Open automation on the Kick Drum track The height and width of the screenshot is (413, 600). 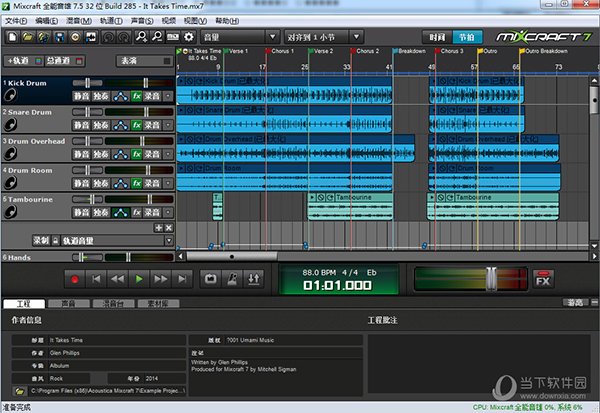click(121, 96)
